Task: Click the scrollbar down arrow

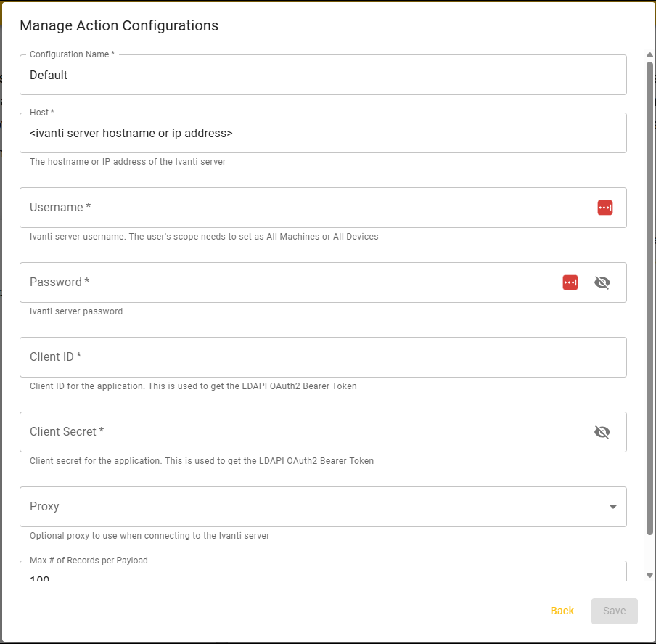Action: (649, 575)
